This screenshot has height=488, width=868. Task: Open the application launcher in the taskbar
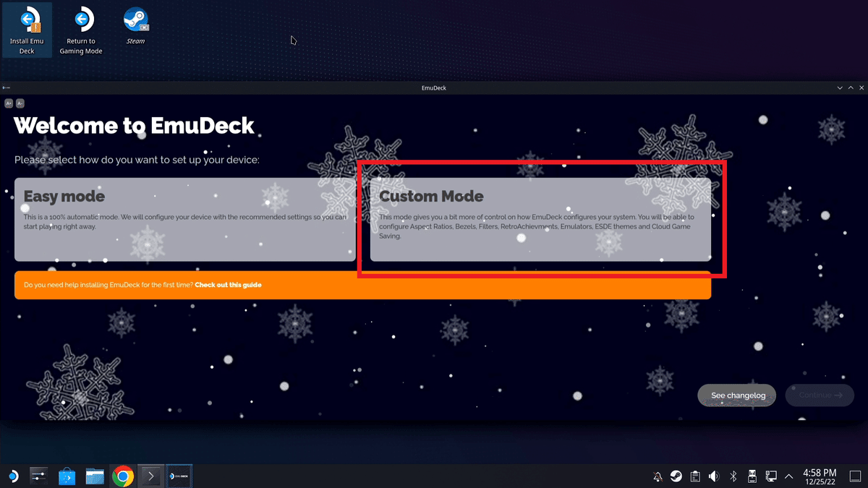(13, 476)
